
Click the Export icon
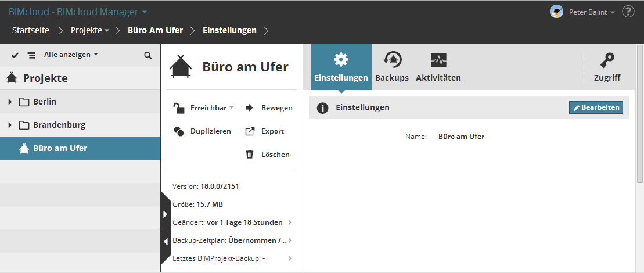[x=250, y=131]
